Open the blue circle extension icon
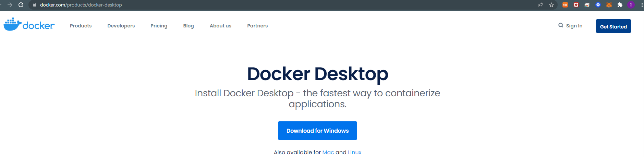The height and width of the screenshot is (157, 644). click(598, 5)
